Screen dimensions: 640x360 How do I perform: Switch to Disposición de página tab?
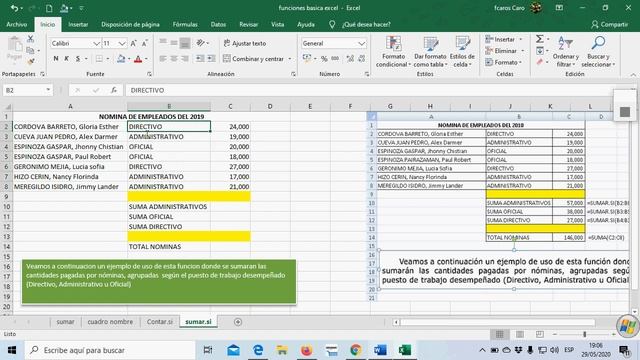pos(130,24)
